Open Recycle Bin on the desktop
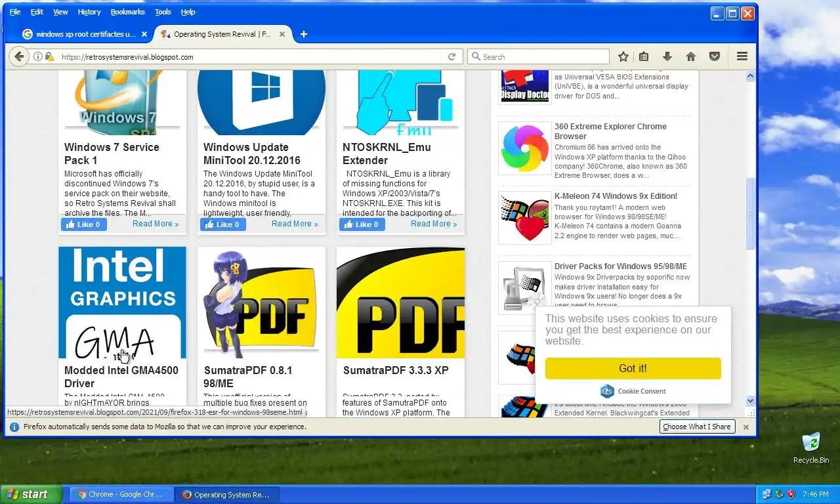The width and height of the screenshot is (840, 504). pyautogui.click(x=811, y=448)
